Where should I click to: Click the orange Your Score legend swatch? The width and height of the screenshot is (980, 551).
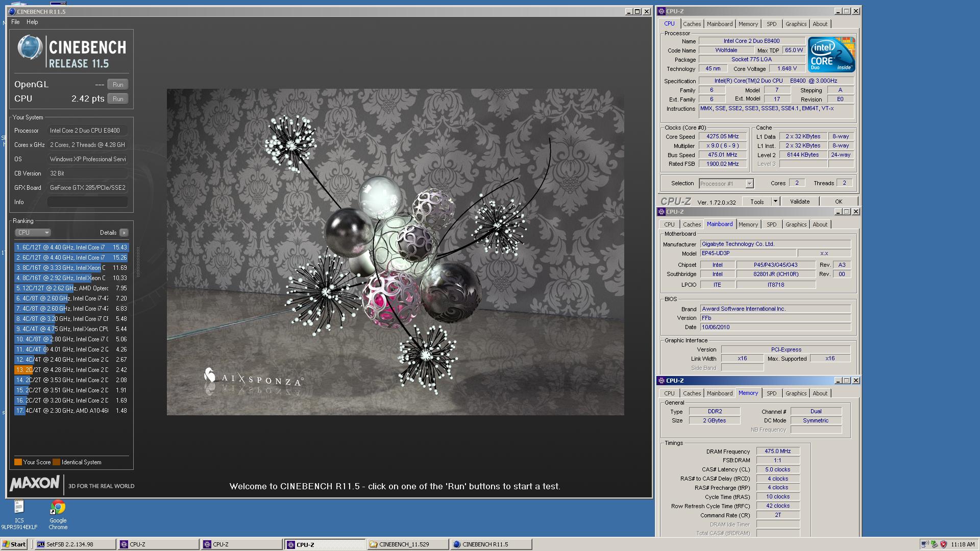[18, 462]
